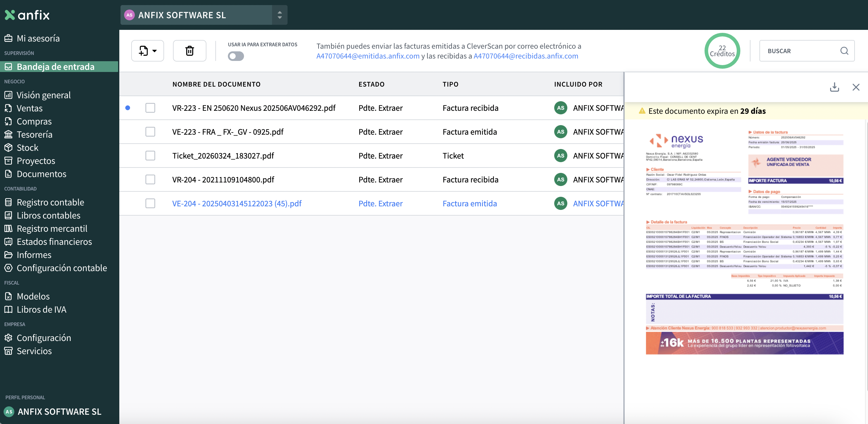Open Tesorería from the sidebar
This screenshot has height=424, width=868.
tap(34, 134)
